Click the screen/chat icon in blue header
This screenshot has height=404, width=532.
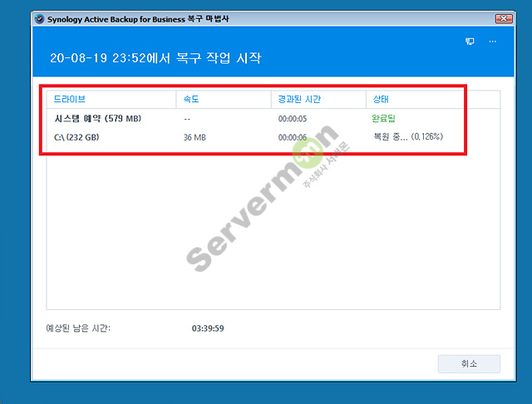470,42
